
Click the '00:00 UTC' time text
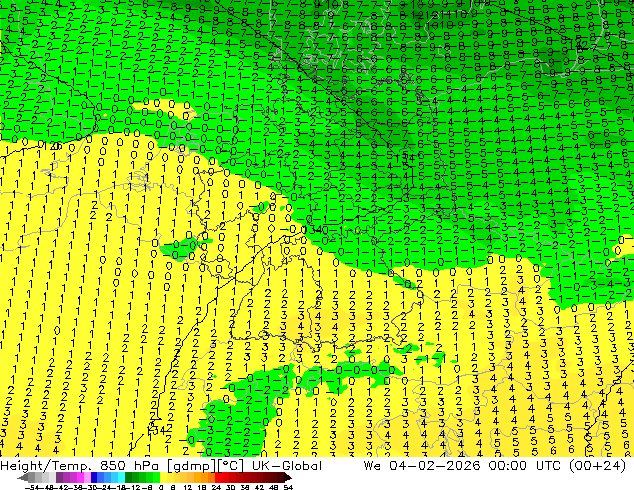524,466
